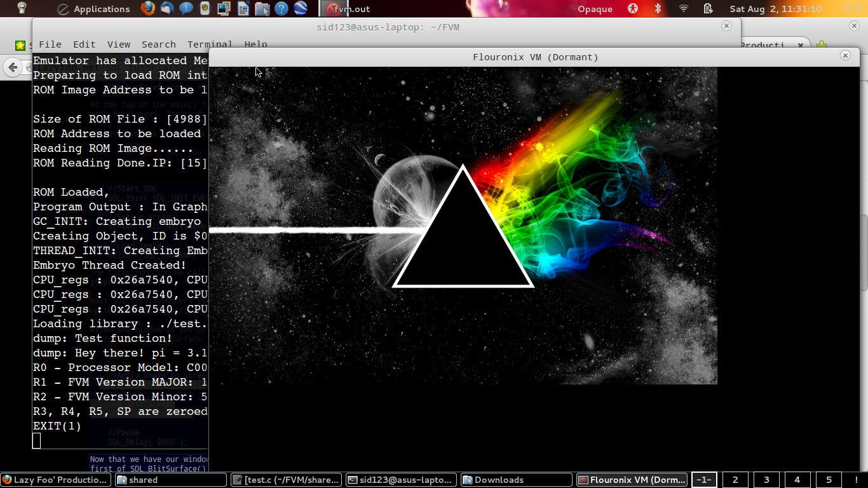Add a new browser tab with the plus icon
The height and width of the screenshot is (488, 868).
pos(822,45)
